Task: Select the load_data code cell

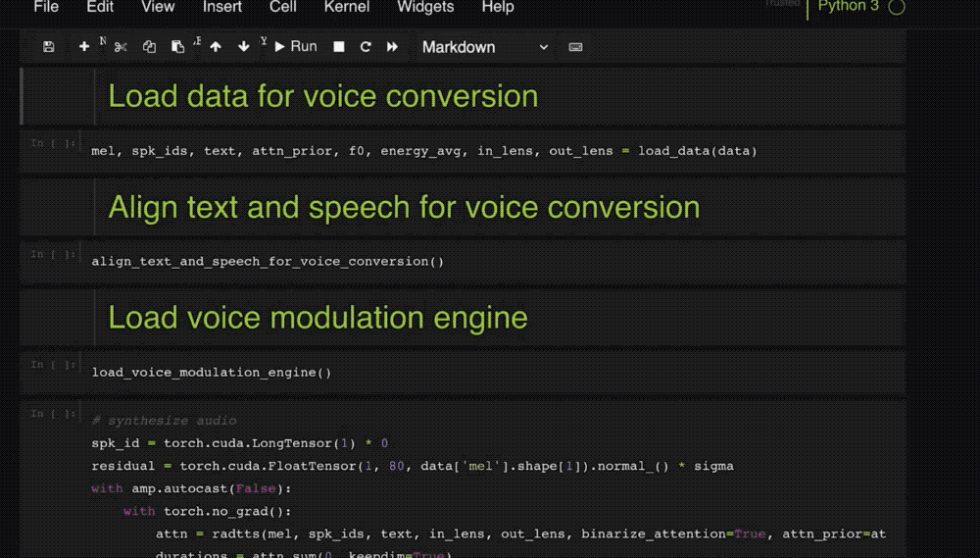Action: coord(490,151)
